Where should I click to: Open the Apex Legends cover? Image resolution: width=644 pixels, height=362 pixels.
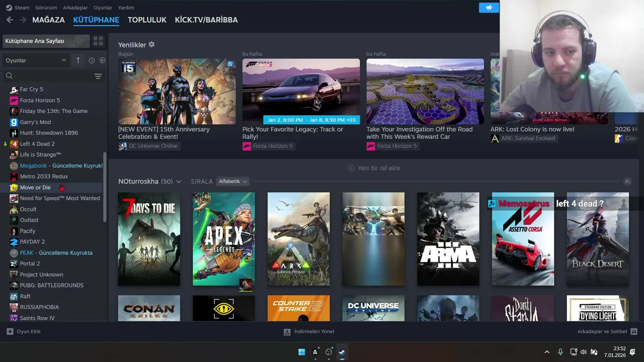pyautogui.click(x=223, y=239)
